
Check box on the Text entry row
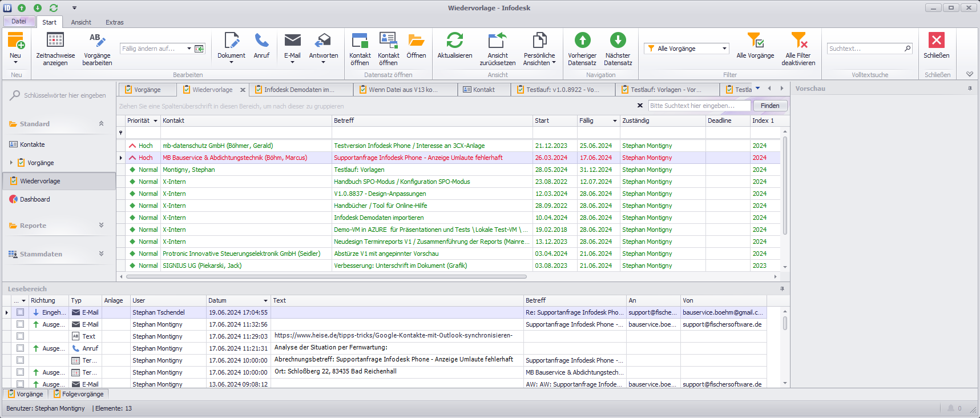(21, 336)
